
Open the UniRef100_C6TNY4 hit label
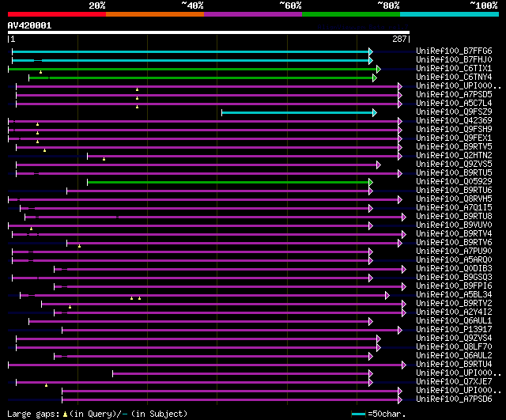[x=454, y=78]
